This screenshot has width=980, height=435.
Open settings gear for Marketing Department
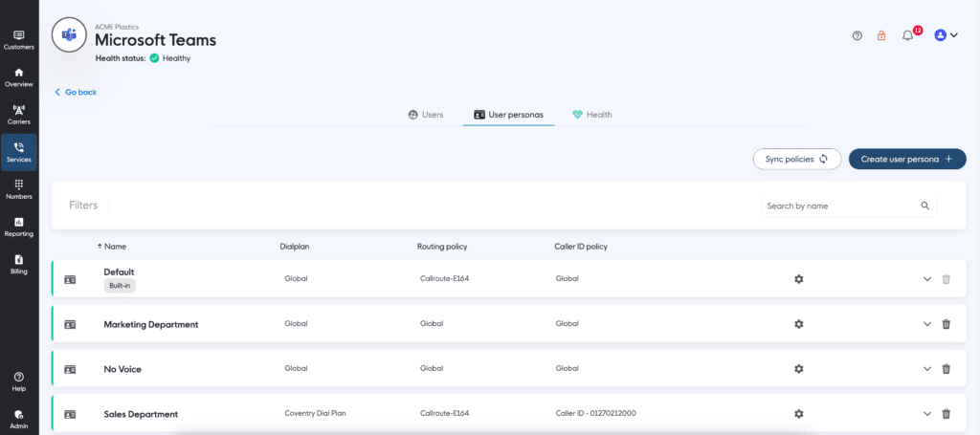(x=798, y=324)
